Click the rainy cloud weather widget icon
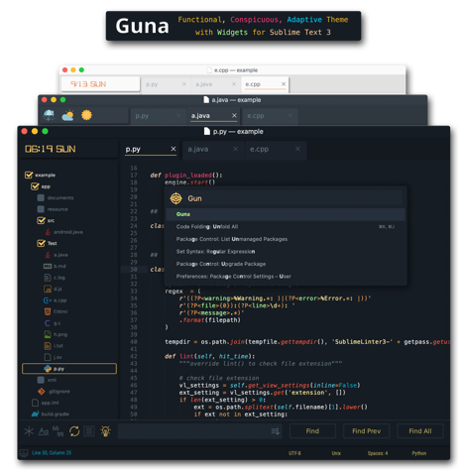466x476 pixels. [49, 115]
